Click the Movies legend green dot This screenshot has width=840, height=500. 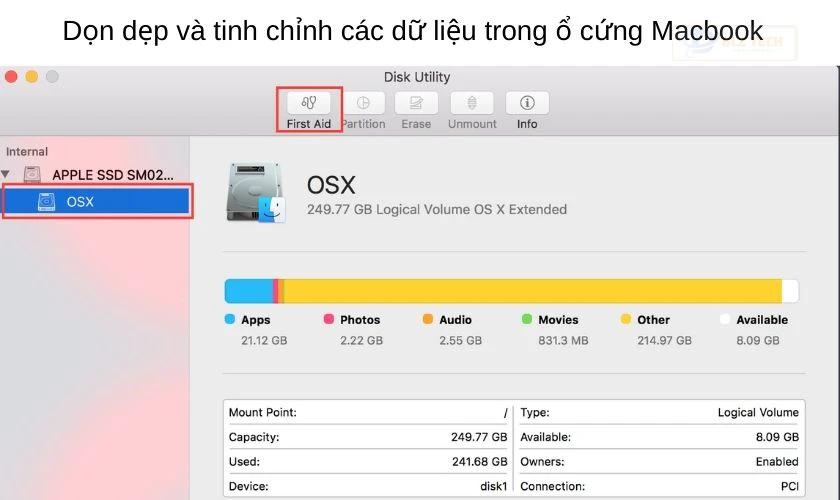coord(527,319)
